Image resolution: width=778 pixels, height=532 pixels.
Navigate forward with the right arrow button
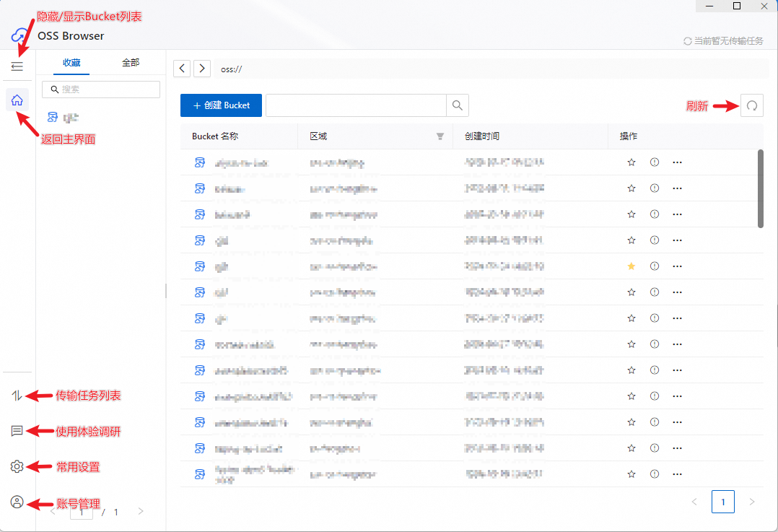202,69
